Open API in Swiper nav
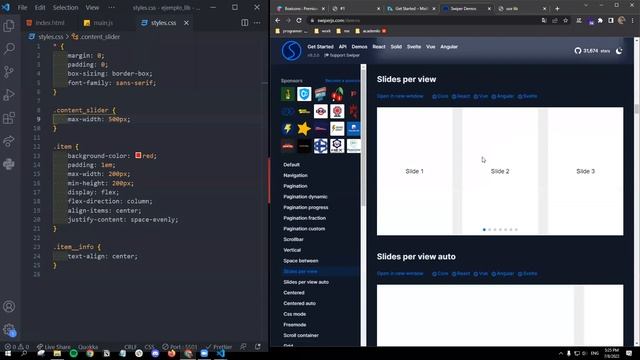The width and height of the screenshot is (640, 360). click(x=342, y=47)
